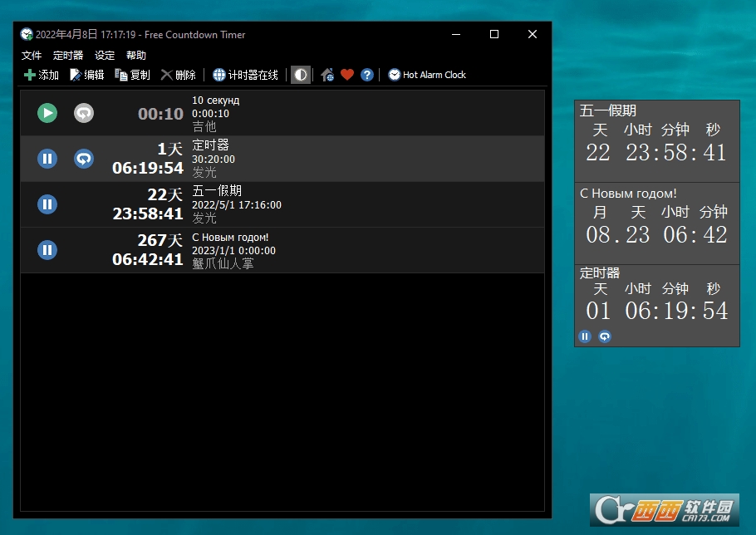Start the 10 секунд timer with play button

click(47, 113)
